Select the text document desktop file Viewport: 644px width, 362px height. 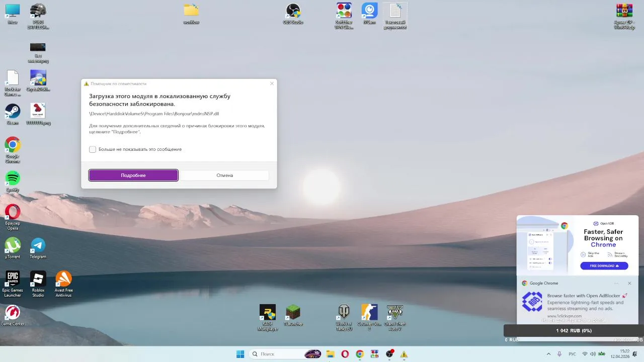click(x=395, y=16)
